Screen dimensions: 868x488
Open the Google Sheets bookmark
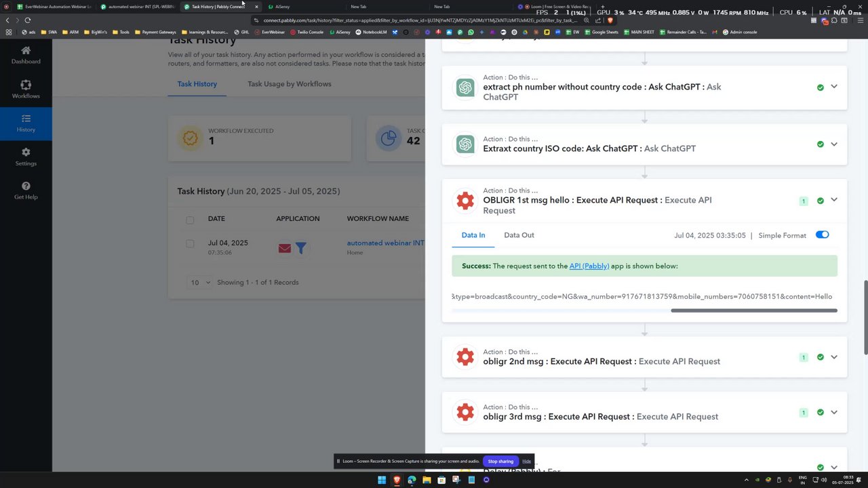[601, 32]
